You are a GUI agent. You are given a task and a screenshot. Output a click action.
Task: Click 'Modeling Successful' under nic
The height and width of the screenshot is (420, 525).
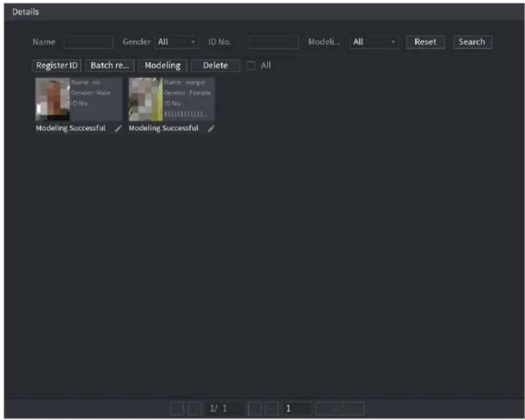[71, 128]
